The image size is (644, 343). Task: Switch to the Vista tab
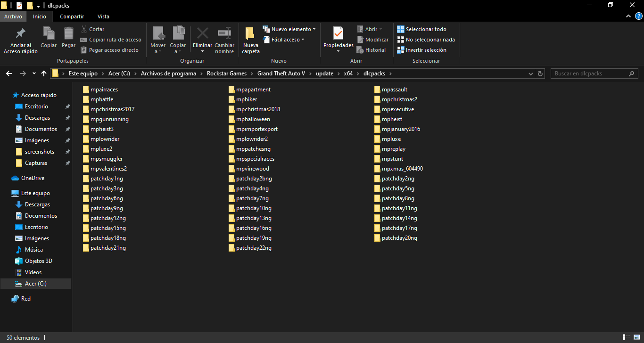pos(103,16)
